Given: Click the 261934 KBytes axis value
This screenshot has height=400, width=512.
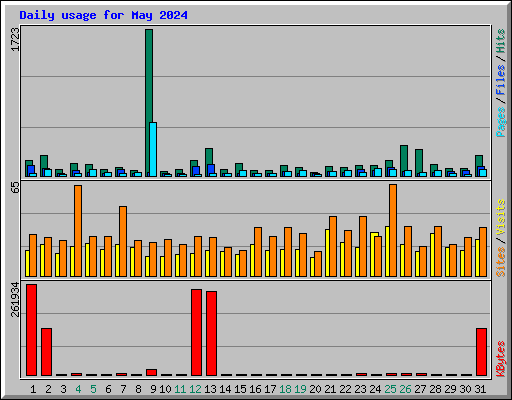Looking at the screenshot, I should pos(15,299).
